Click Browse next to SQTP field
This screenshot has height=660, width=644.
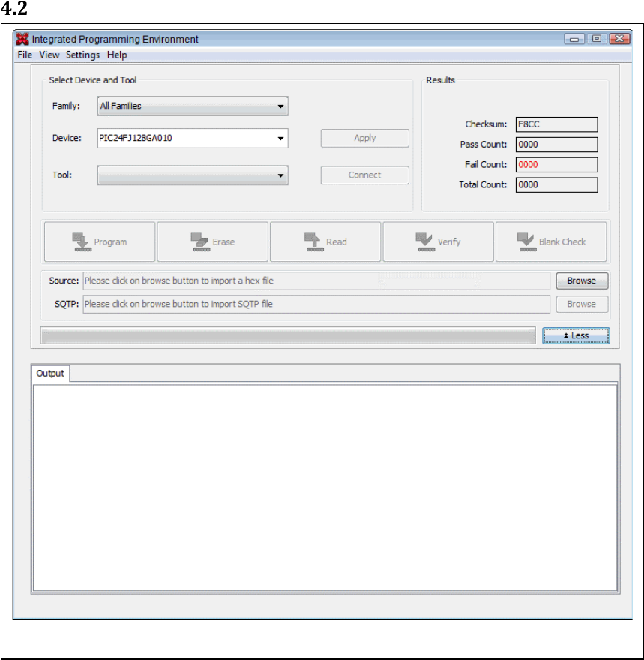(582, 304)
